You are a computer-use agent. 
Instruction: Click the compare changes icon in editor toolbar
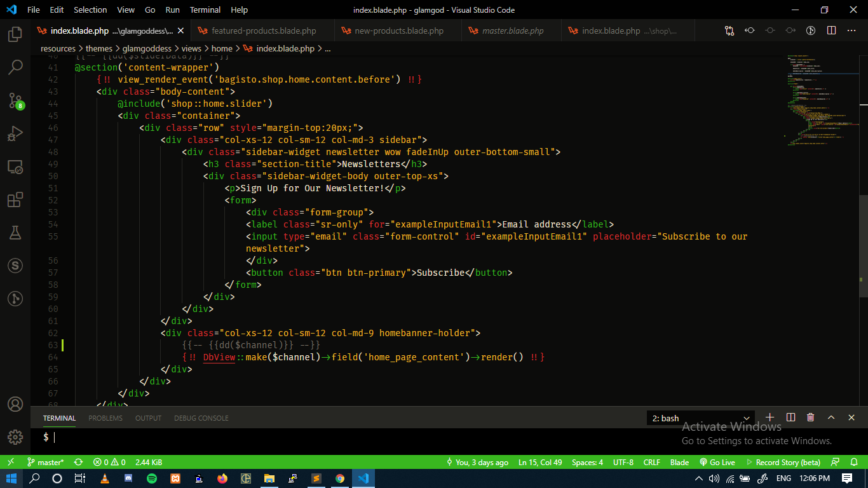click(x=729, y=30)
